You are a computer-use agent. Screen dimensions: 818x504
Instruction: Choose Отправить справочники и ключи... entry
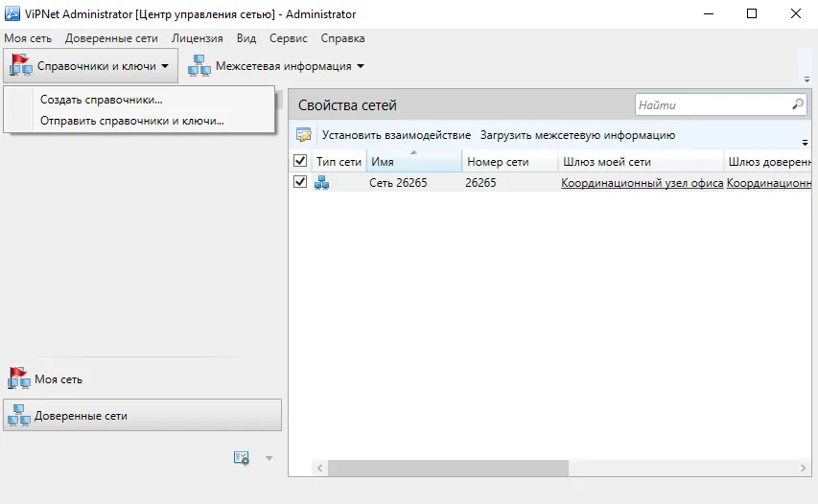tap(139, 121)
